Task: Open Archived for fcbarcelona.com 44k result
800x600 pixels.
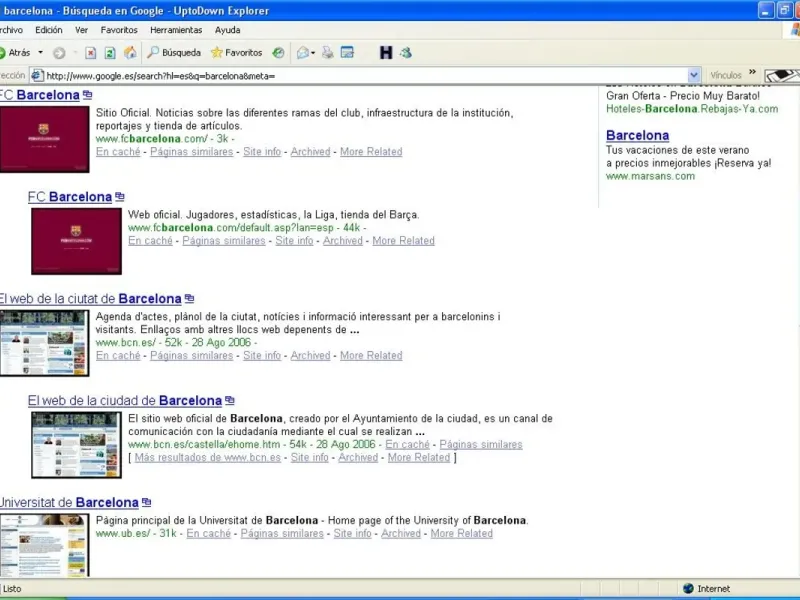Action: [342, 241]
